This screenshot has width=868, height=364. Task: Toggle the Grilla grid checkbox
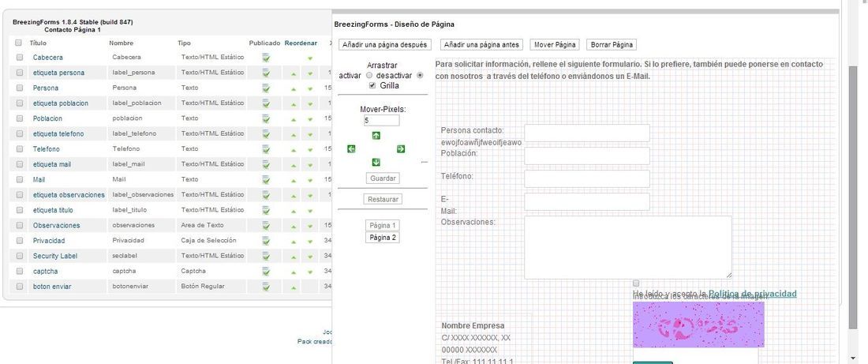click(372, 85)
